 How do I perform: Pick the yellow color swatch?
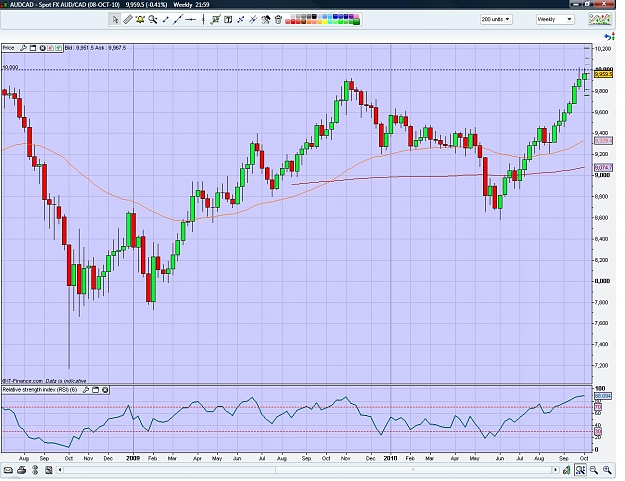[x=324, y=22]
